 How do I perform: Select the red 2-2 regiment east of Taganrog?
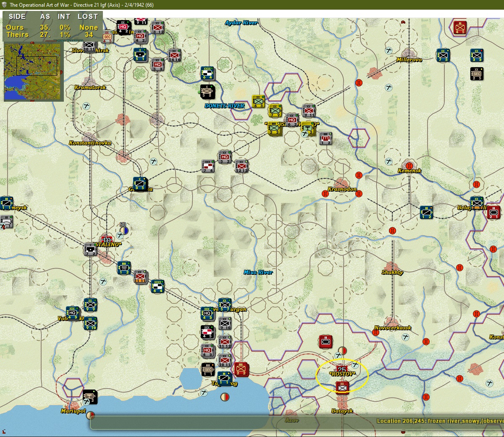point(241,369)
